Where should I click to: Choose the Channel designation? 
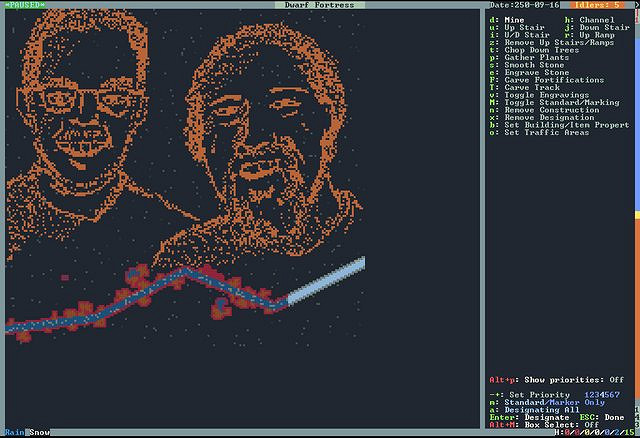click(596, 19)
